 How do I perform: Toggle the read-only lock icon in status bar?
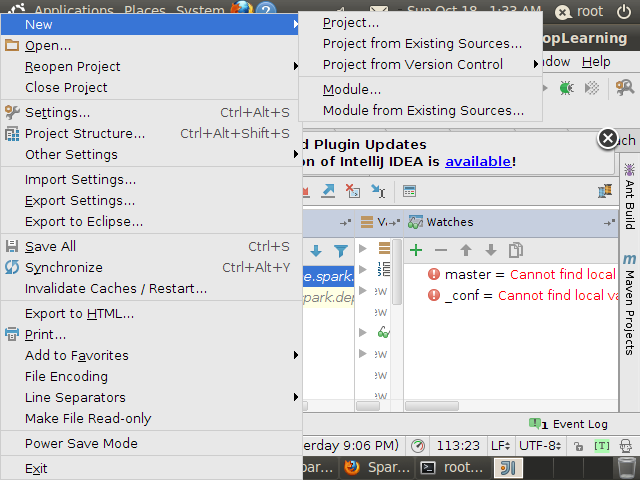click(578, 446)
